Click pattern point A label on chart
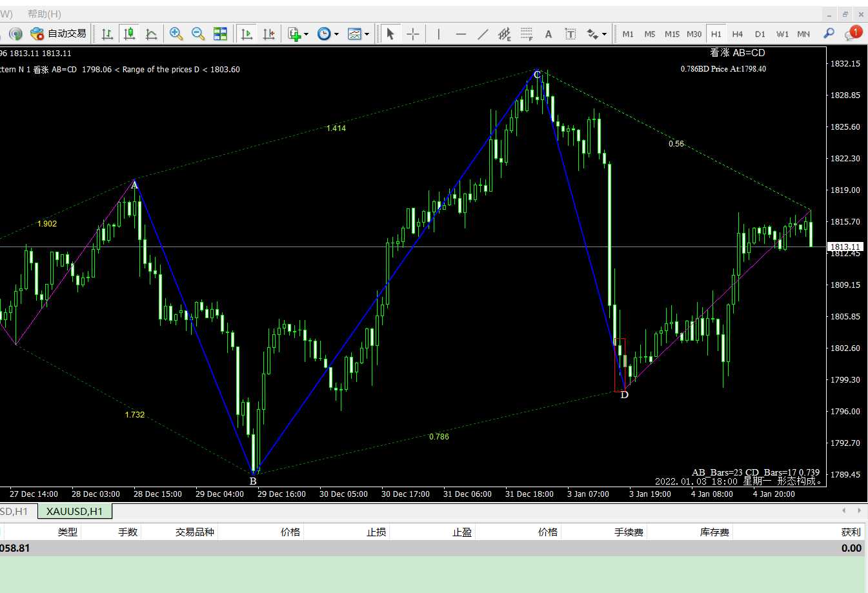The width and height of the screenshot is (868, 593). [x=134, y=186]
